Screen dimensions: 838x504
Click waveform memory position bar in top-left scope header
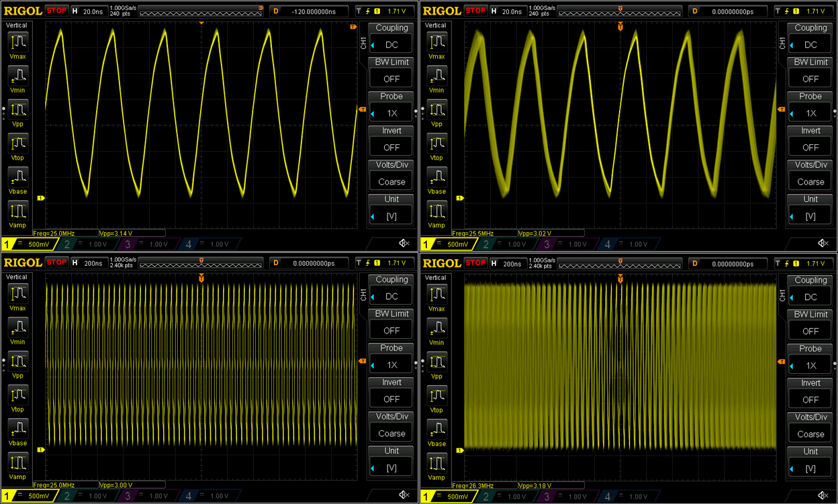tap(201, 11)
